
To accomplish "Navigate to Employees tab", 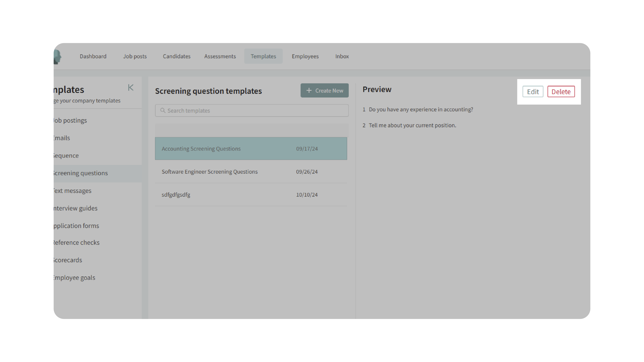I will pos(305,56).
